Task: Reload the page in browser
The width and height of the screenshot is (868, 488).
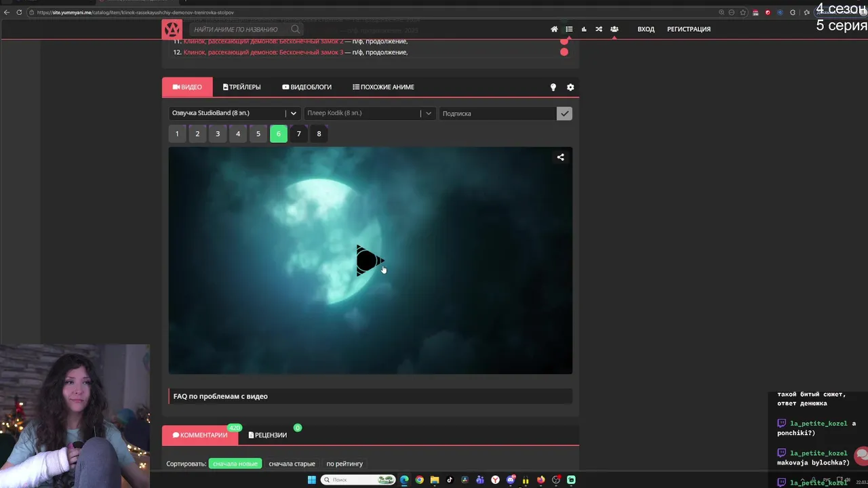Action: click(19, 12)
